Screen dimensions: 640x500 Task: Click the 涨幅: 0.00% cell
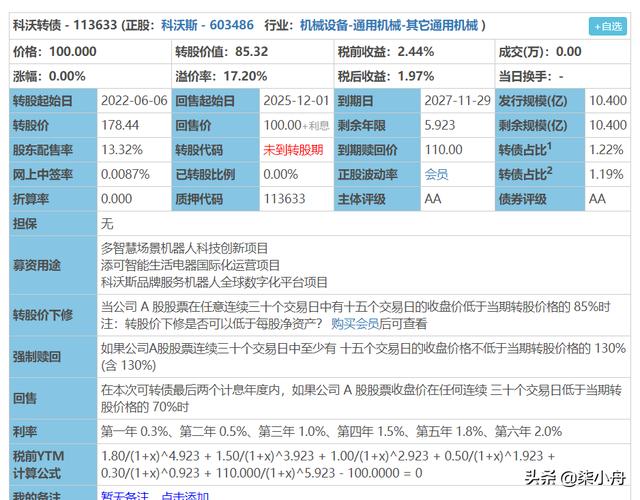pos(90,76)
